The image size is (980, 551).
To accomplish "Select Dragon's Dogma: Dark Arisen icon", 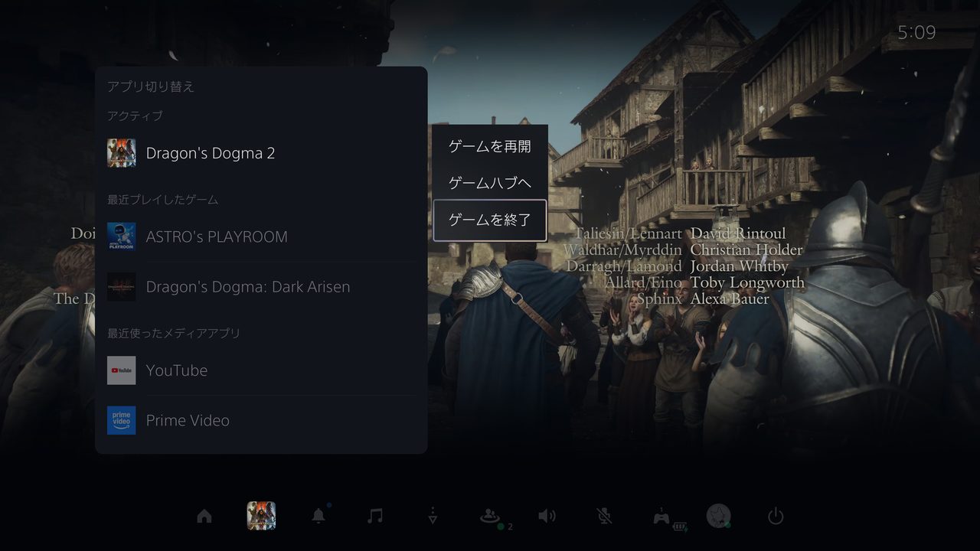I will point(122,287).
